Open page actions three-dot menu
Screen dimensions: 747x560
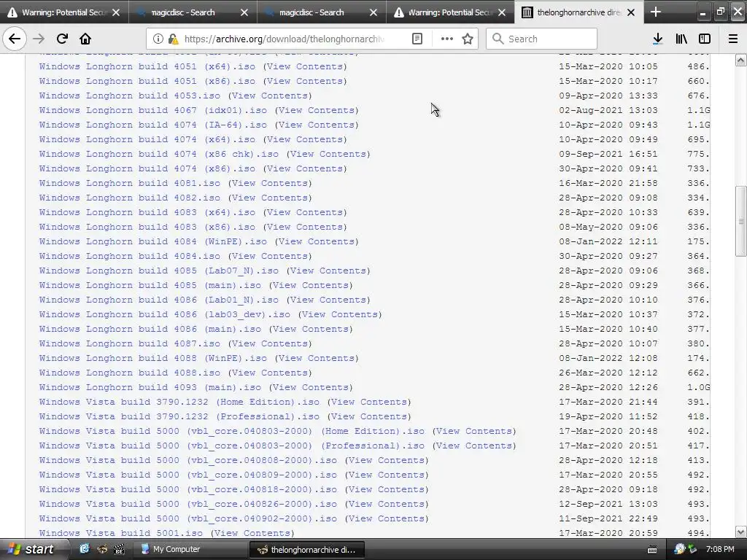(x=447, y=39)
